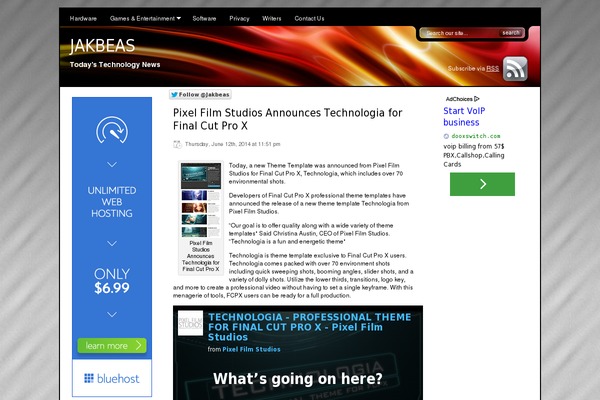The width and height of the screenshot is (600, 400).
Task: Open the dooxswitch.com link
Action: [x=476, y=136]
